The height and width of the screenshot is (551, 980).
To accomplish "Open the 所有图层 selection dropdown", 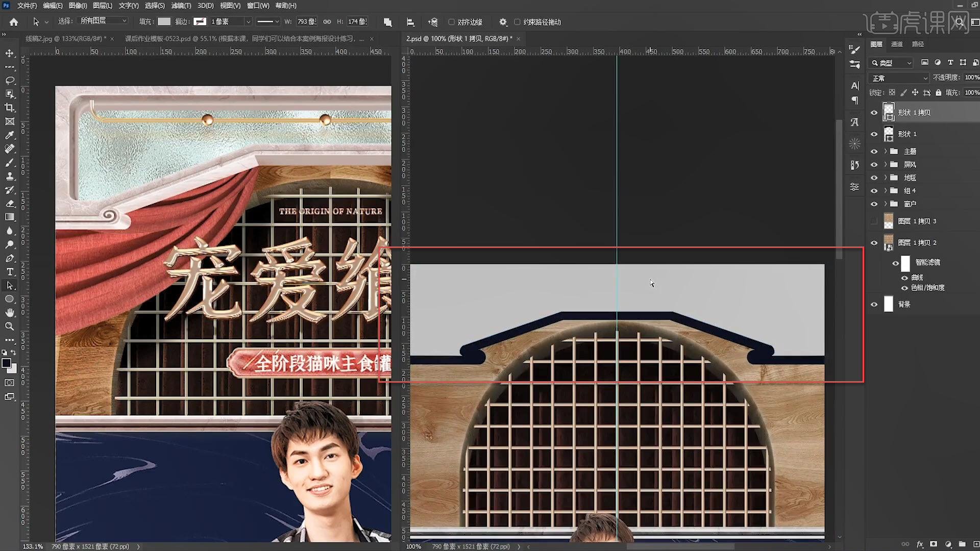I will point(103,21).
